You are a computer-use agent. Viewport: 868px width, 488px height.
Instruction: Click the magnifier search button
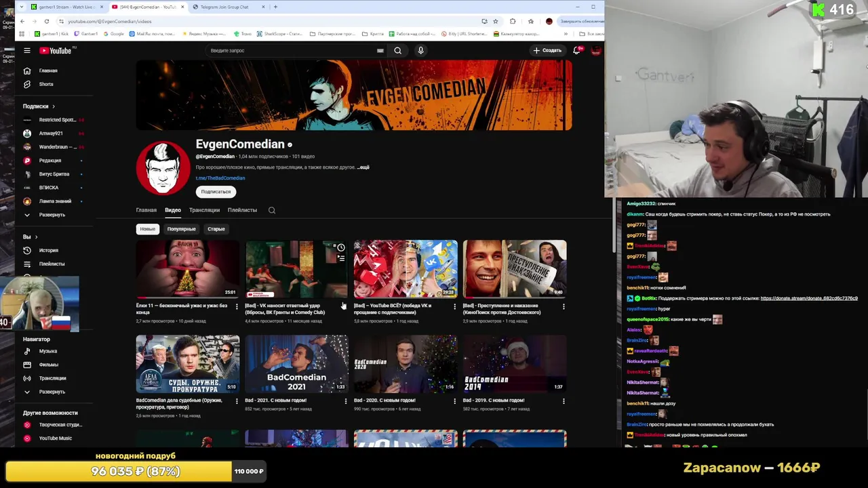[x=398, y=50]
